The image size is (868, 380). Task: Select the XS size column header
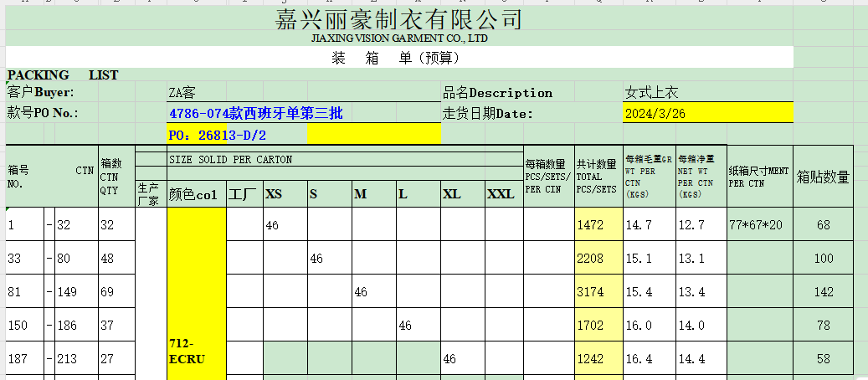[274, 194]
